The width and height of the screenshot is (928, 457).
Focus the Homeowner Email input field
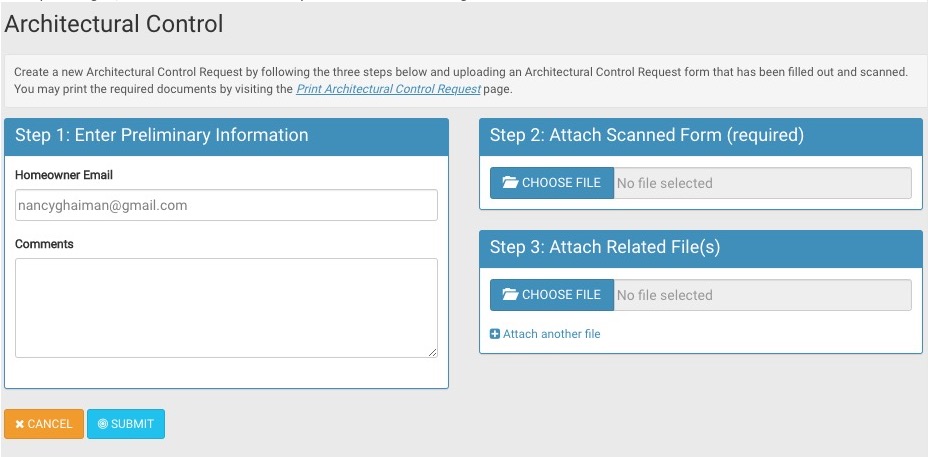pos(226,205)
